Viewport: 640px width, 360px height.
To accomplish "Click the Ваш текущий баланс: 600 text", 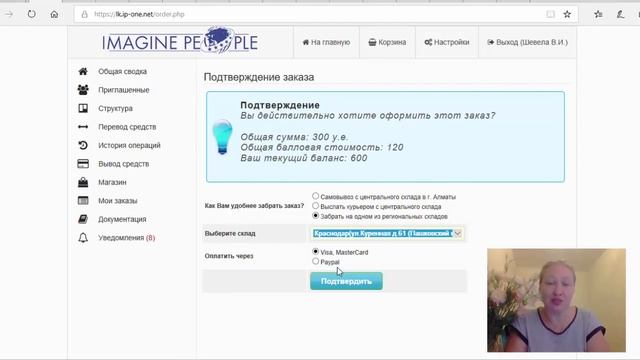I will [304, 158].
